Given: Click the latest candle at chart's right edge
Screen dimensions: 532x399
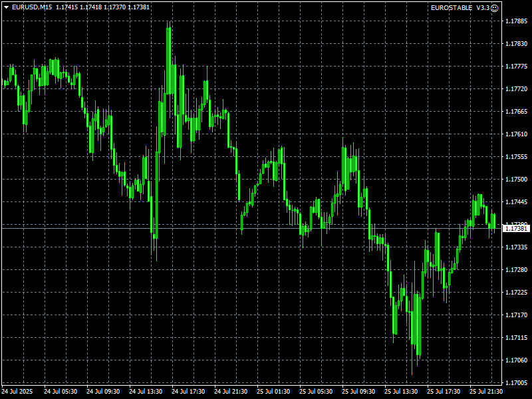Looking at the screenshot, I should point(494,221).
